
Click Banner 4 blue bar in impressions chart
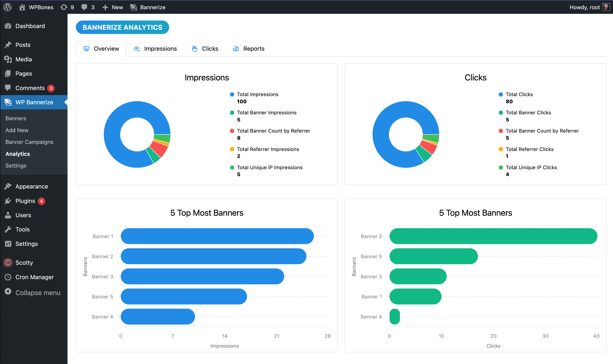click(158, 317)
